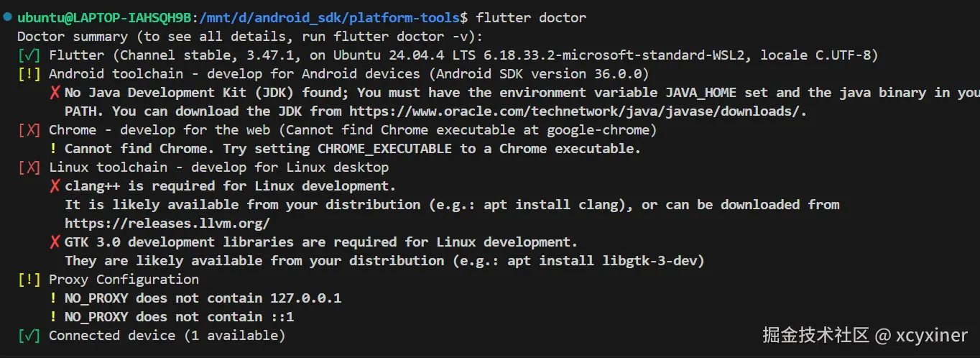Open the releases.llvm.org link

167,224
